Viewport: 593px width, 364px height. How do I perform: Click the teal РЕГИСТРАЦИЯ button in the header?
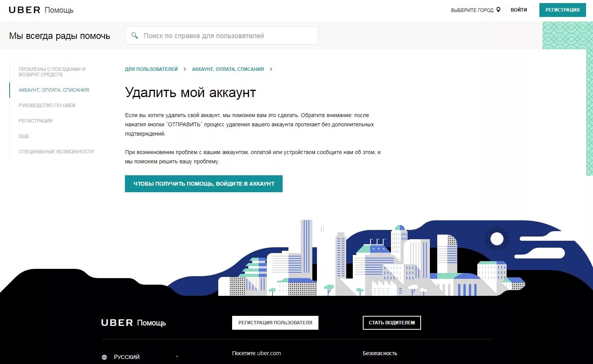(563, 10)
